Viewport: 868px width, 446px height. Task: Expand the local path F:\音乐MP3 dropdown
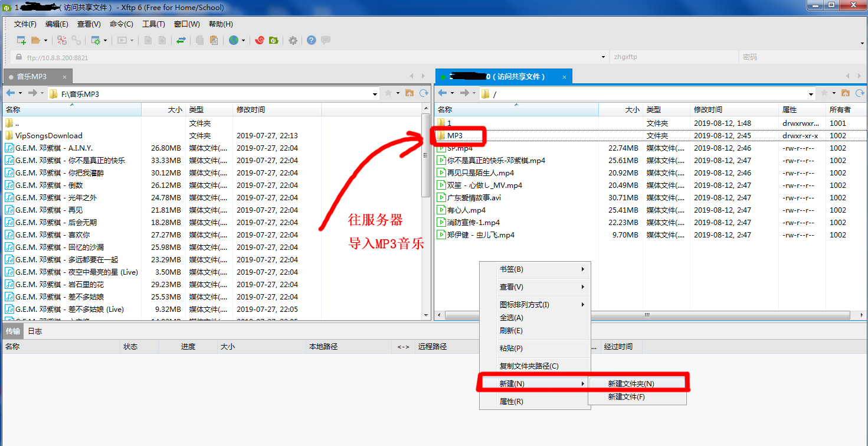(375, 94)
